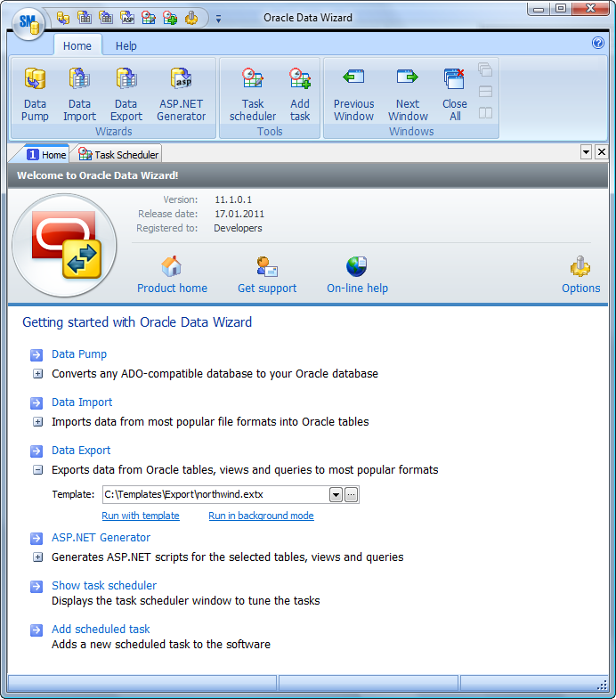The height and width of the screenshot is (699, 616).
Task: Click the blue help question mark icon
Action: click(x=597, y=43)
